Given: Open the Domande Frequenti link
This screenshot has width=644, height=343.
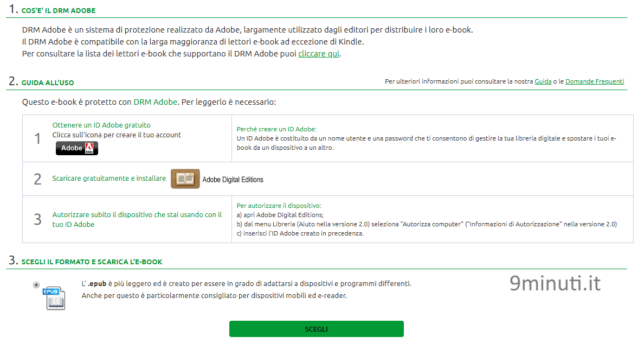Looking at the screenshot, I should tap(595, 81).
